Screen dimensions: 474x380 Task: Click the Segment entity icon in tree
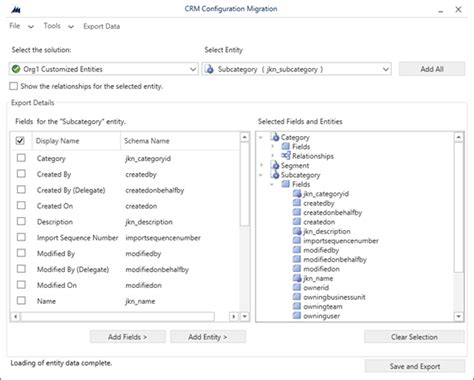pyautogui.click(x=275, y=165)
